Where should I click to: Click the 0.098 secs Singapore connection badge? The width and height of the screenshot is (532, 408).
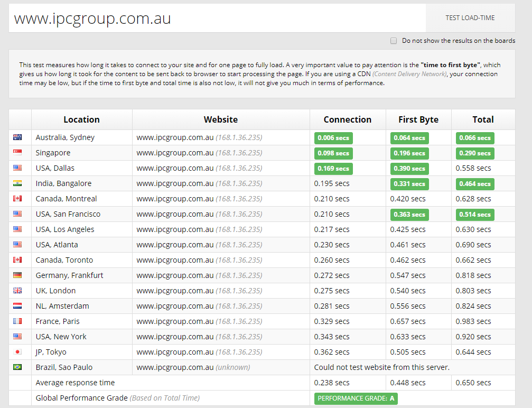(333, 153)
